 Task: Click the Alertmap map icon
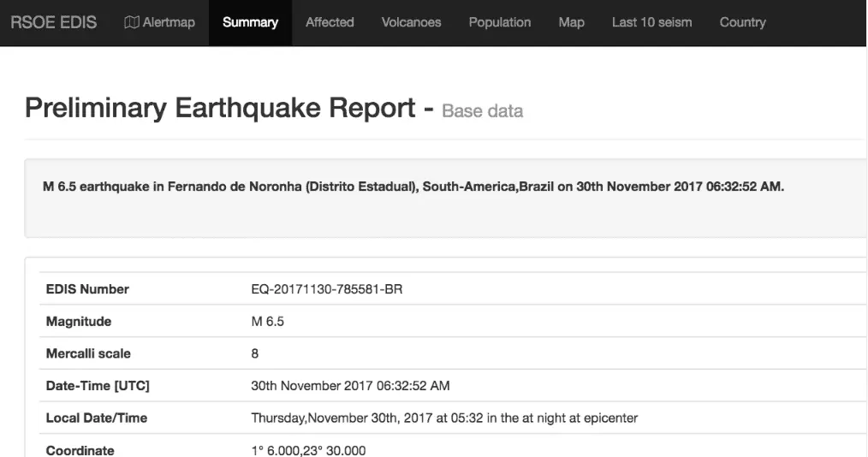pyautogui.click(x=131, y=22)
